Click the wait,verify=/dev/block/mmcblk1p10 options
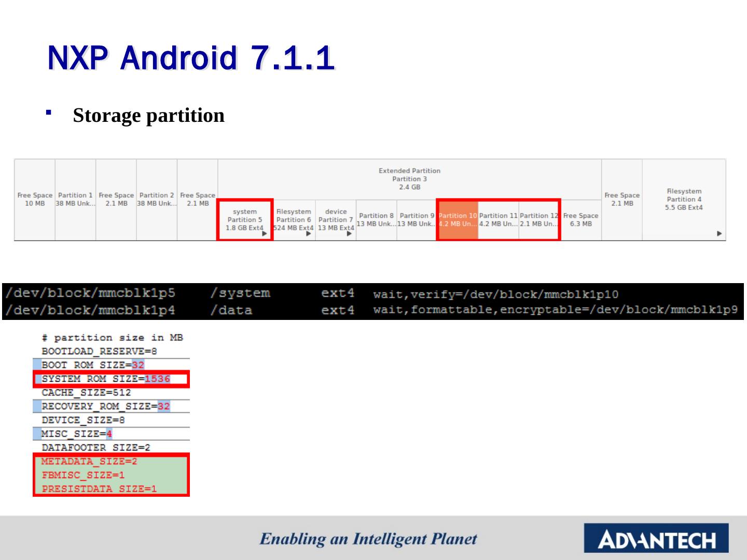 tap(496, 295)
